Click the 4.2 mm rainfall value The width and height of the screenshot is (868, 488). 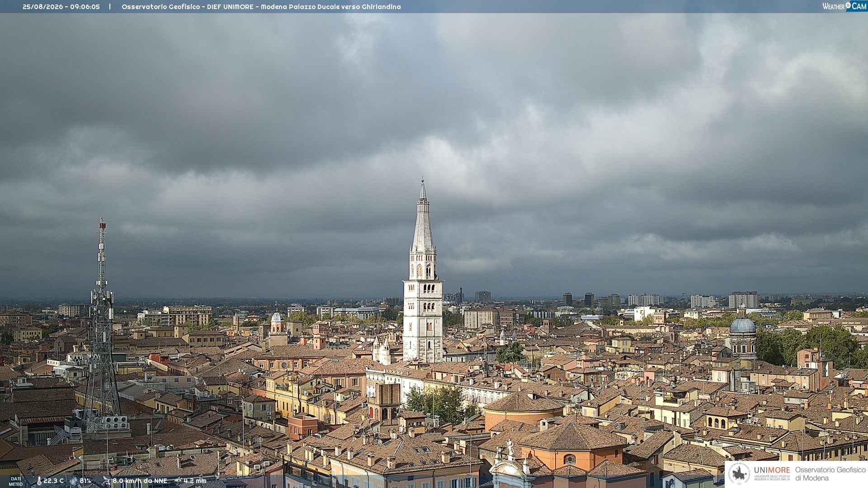click(195, 481)
